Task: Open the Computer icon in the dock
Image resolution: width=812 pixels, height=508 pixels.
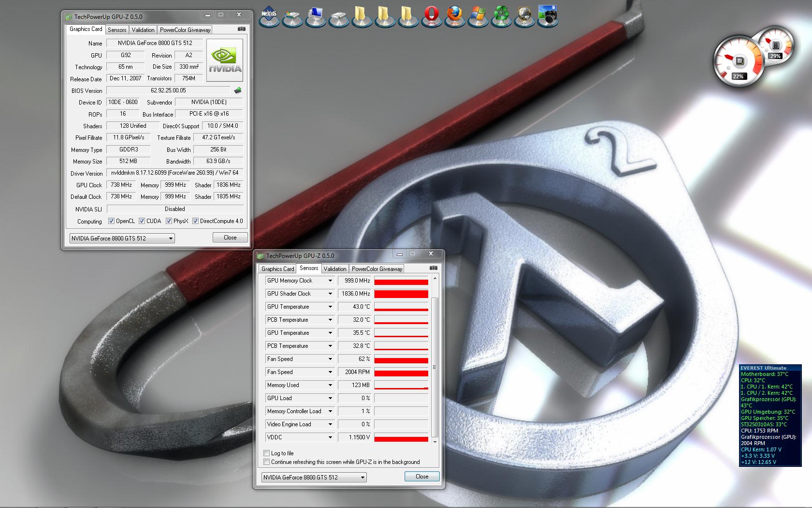Action: 316,16
